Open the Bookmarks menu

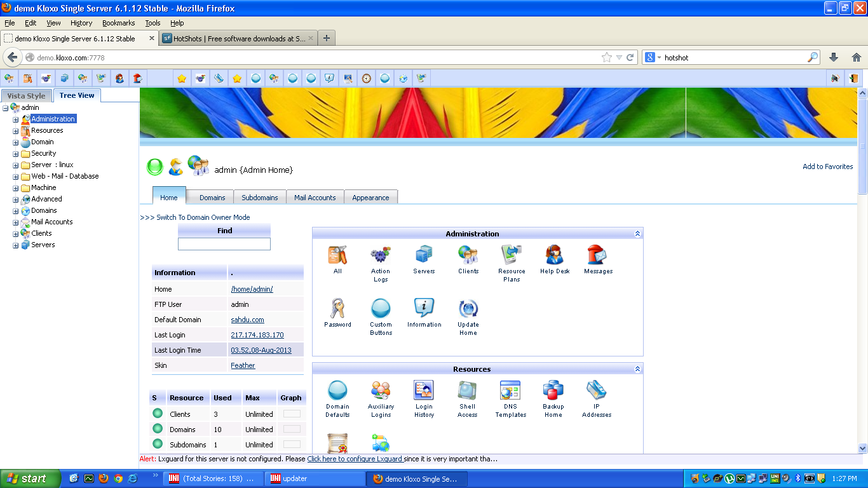(x=118, y=23)
